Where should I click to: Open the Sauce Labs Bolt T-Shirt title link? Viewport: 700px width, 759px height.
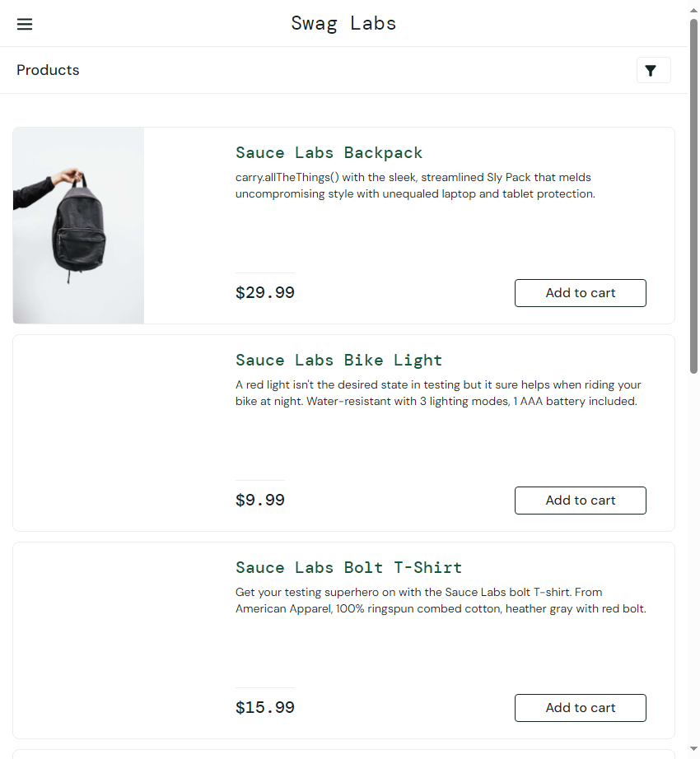348,567
